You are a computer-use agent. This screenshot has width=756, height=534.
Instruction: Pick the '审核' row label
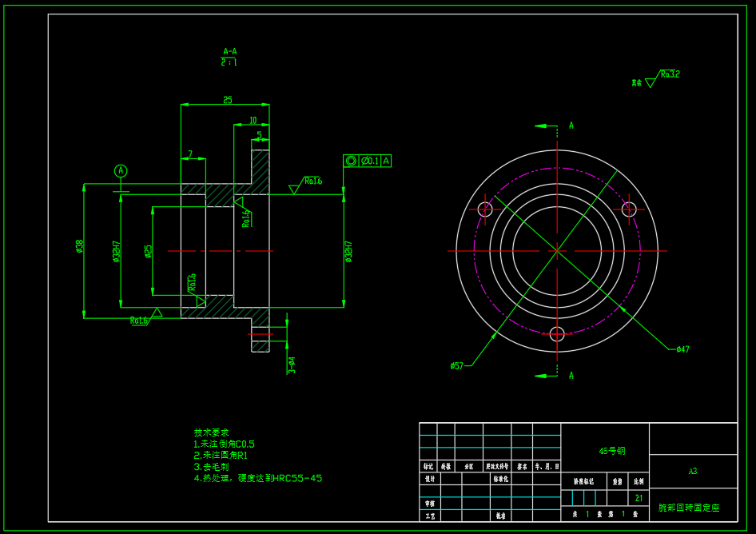[430, 504]
